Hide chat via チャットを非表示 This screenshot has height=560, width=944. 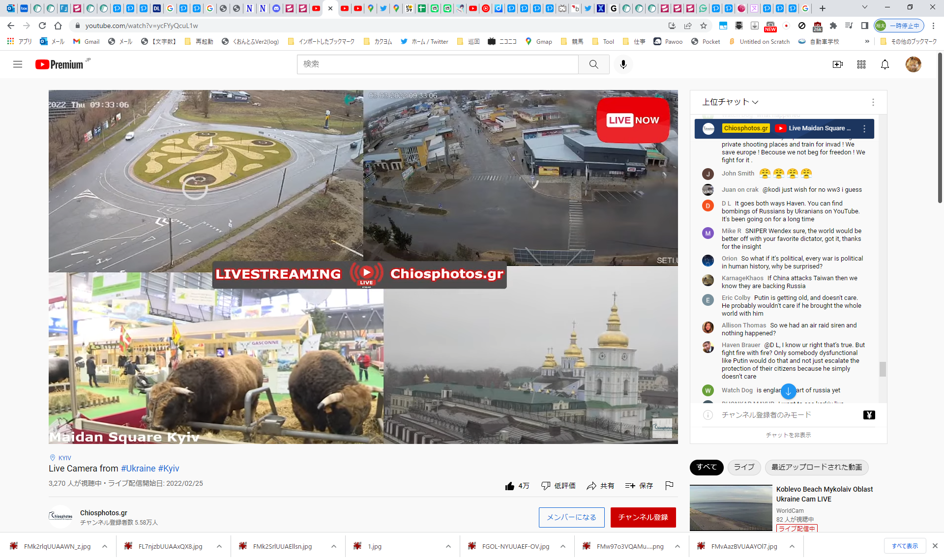[x=788, y=435]
